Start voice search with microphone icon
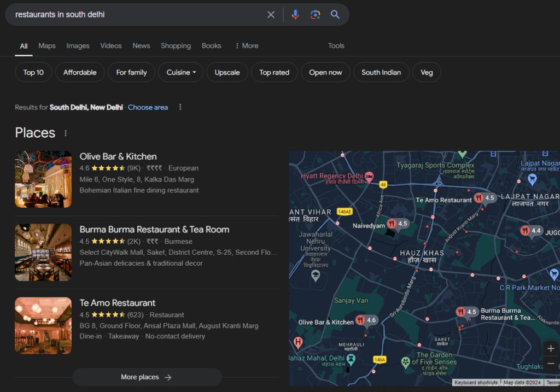Screen dimensions: 560x392 [x=295, y=15]
